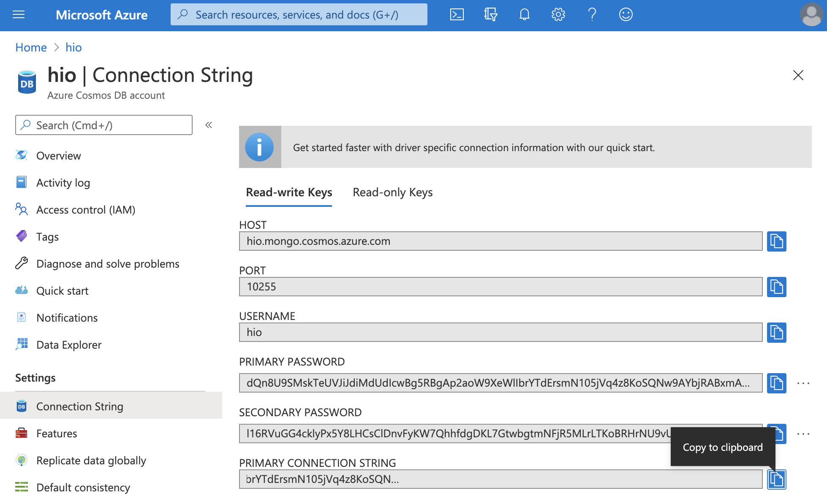Click the PORT field showing 10255
Viewport: 827px width, 504px height.
501,287
